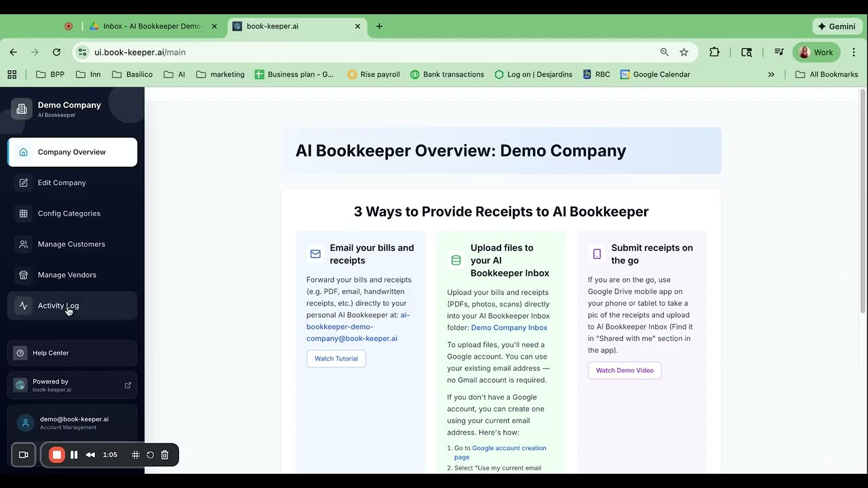Click the database icon on Upload files card
Screen dimensions: 868x488
(456, 260)
